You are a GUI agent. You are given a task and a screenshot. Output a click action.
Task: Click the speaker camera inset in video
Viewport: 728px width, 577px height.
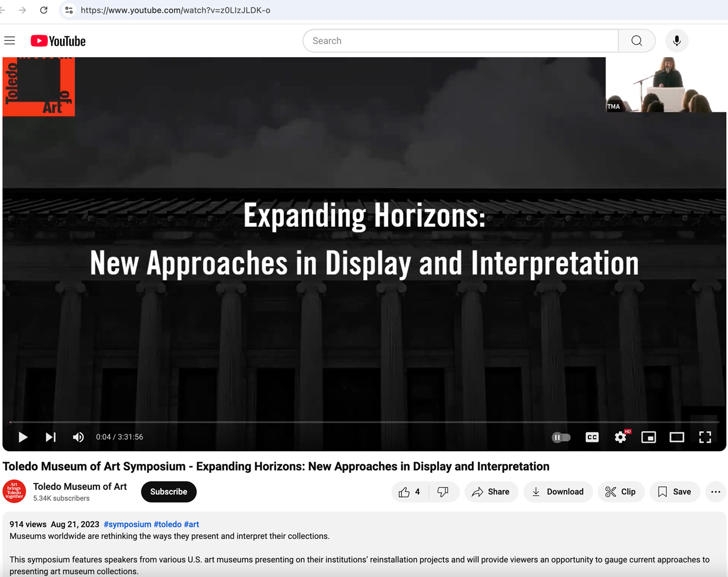pyautogui.click(x=666, y=85)
